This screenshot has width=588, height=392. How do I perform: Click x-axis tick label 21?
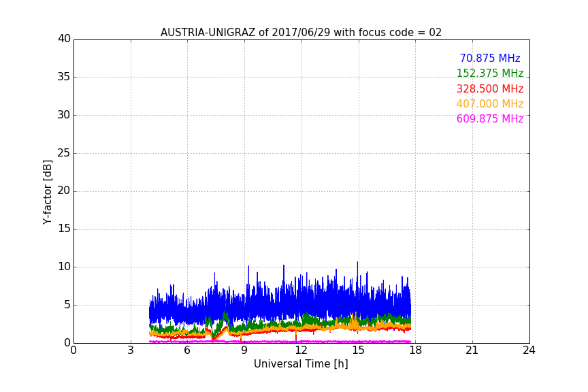(472, 350)
